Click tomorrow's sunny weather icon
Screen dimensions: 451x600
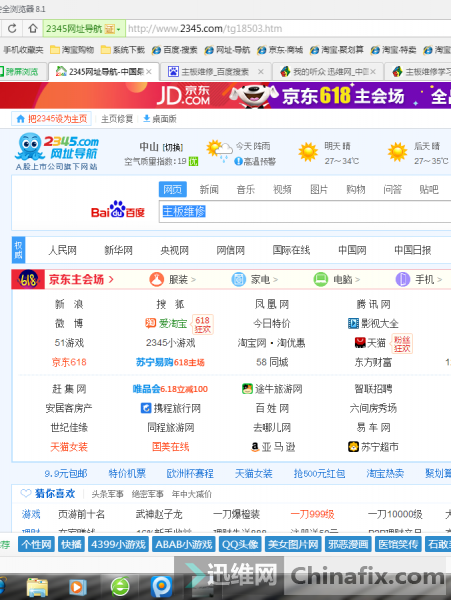(x=308, y=152)
